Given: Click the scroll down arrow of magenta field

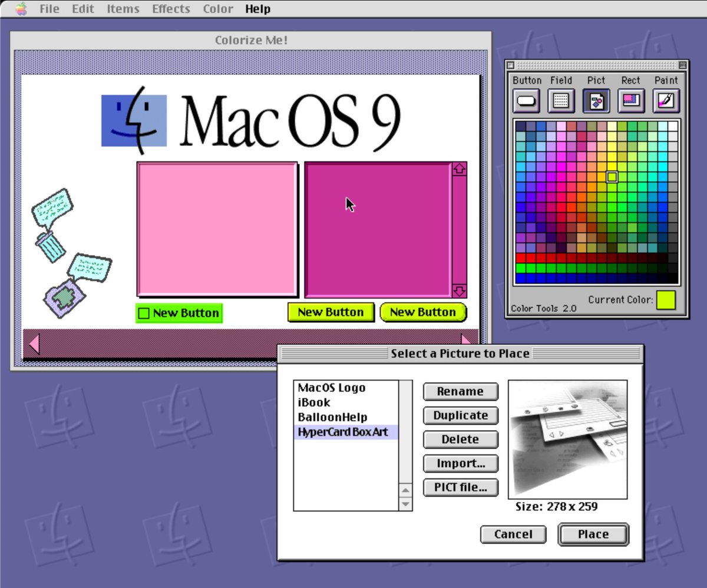Looking at the screenshot, I should pyautogui.click(x=459, y=290).
